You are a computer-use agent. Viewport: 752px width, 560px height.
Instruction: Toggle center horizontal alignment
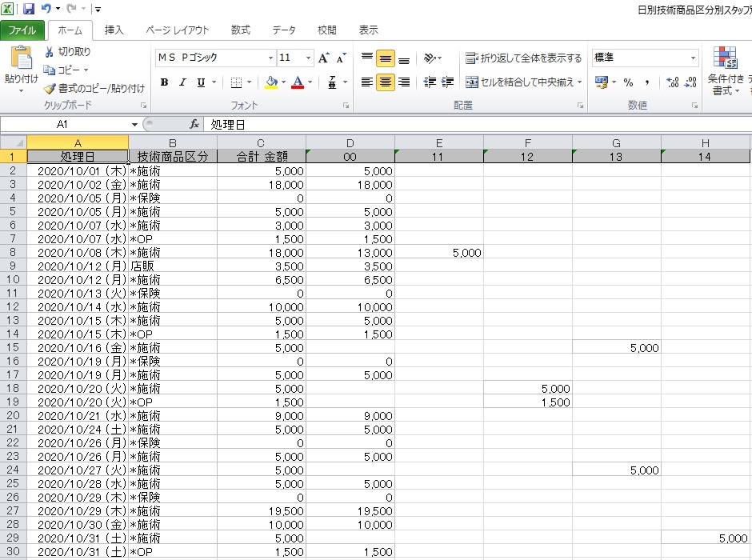[385, 82]
